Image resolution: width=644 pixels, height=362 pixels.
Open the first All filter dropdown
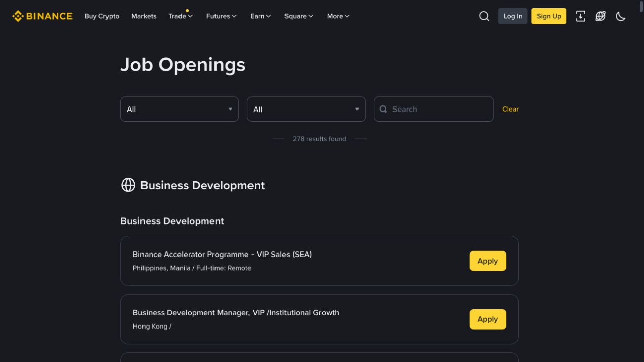point(180,109)
